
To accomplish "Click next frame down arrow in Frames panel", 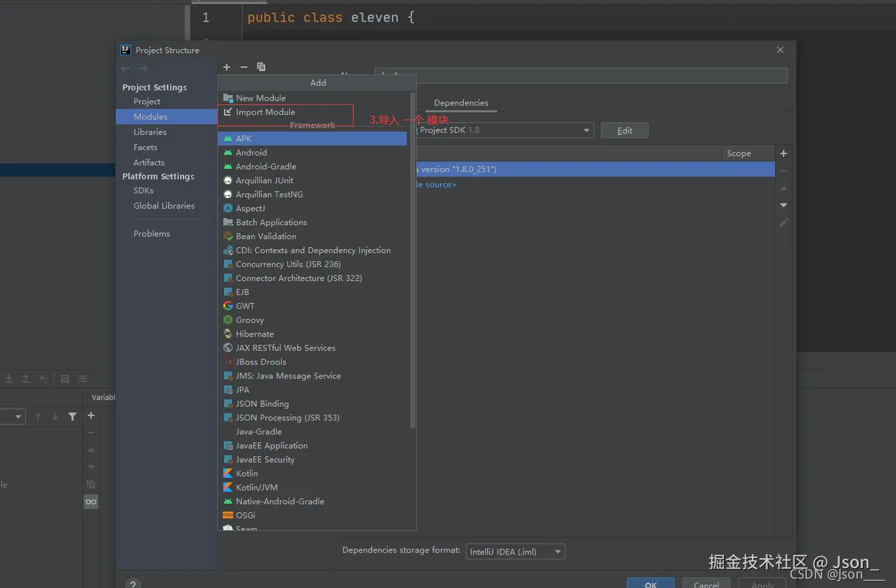I will point(55,417).
